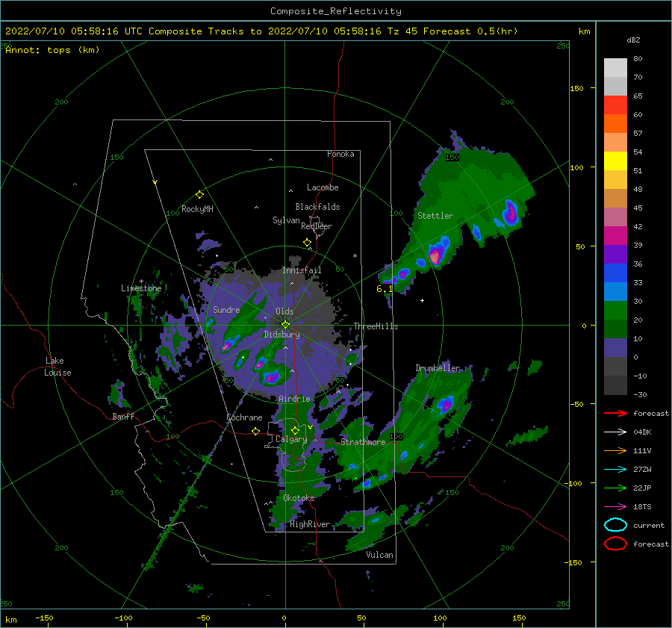Viewport: 672px width, 628px height.
Task: Click the Banff town label
Action: pyautogui.click(x=123, y=416)
